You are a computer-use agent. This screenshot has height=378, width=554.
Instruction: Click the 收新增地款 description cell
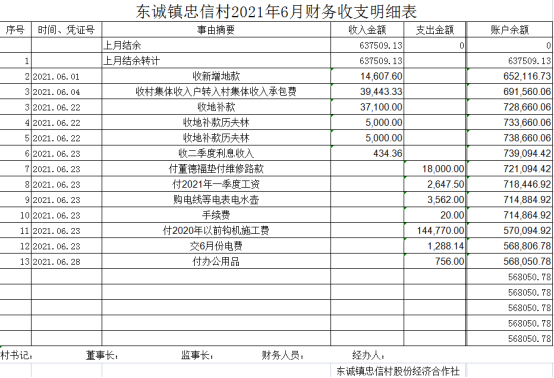point(216,76)
